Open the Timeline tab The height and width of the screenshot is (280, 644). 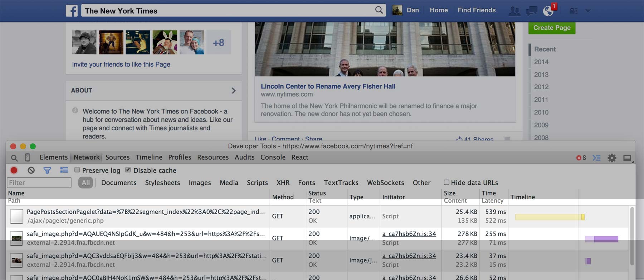(149, 157)
